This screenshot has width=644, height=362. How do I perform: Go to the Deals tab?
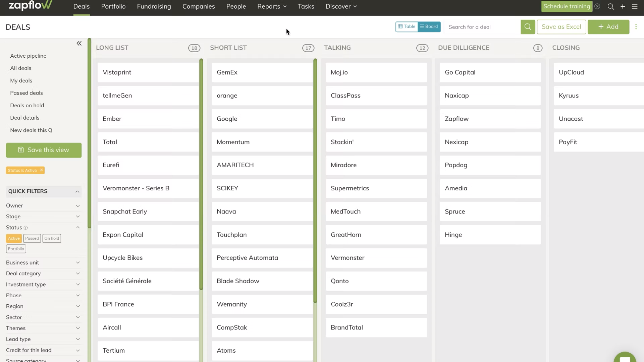[82, 6]
